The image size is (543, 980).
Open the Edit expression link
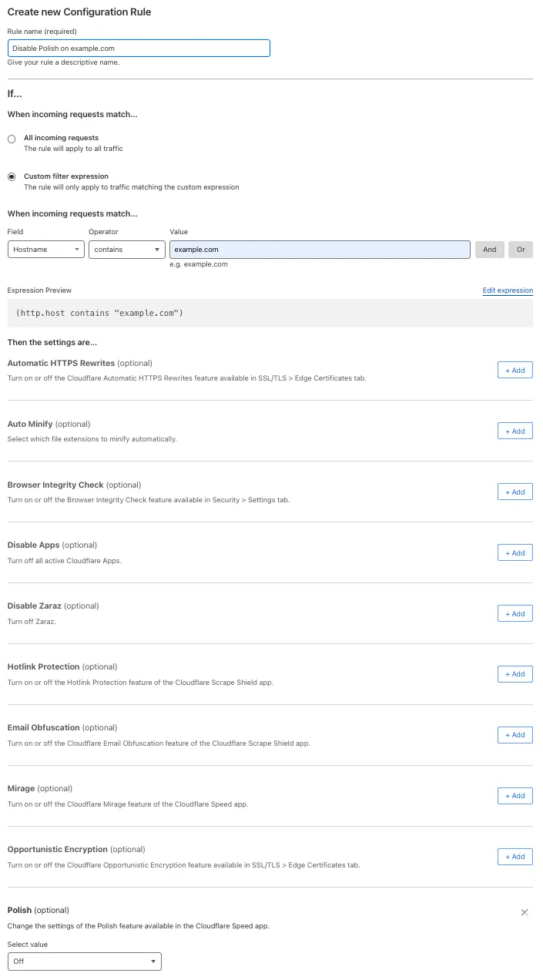point(508,290)
